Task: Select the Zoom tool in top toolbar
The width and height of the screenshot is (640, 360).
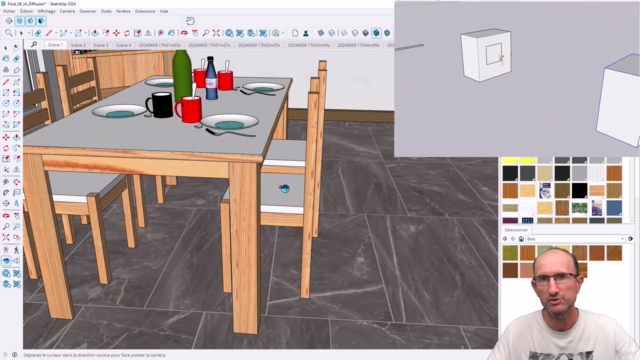Action: 206,33
